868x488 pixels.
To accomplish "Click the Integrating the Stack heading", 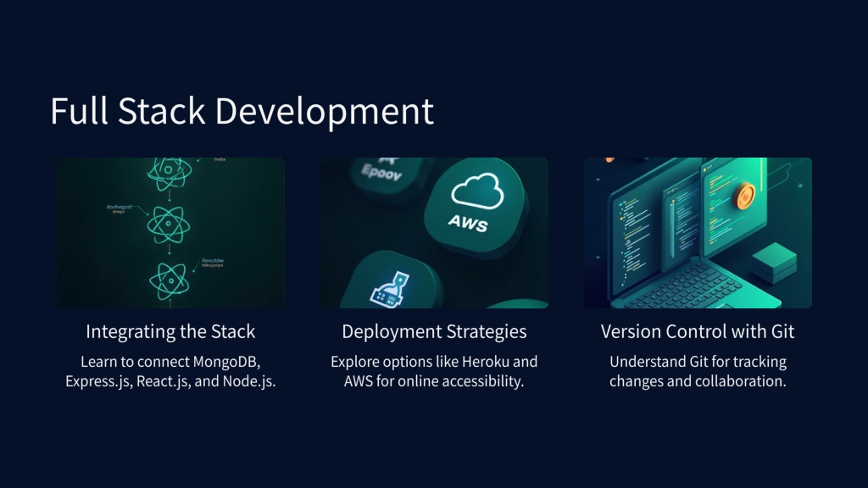I will [x=170, y=331].
